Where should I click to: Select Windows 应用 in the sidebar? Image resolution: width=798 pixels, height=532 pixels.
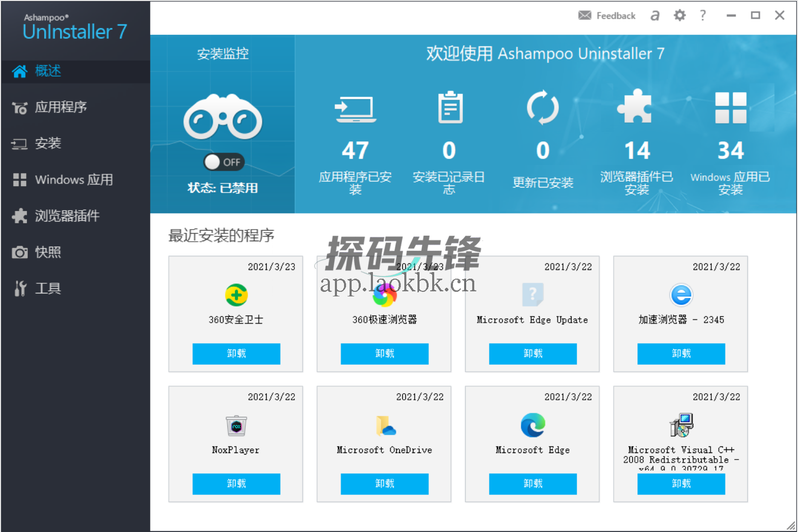click(75, 180)
